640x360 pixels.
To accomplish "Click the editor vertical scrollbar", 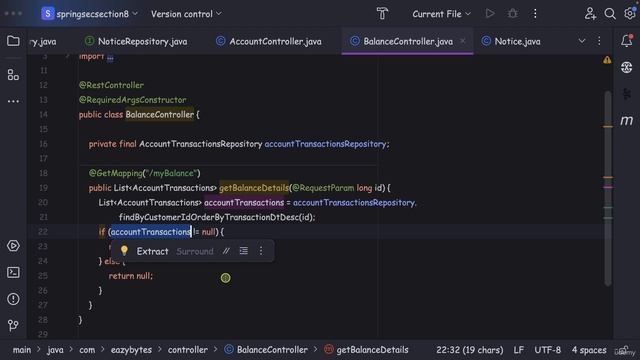I will tap(608, 188).
